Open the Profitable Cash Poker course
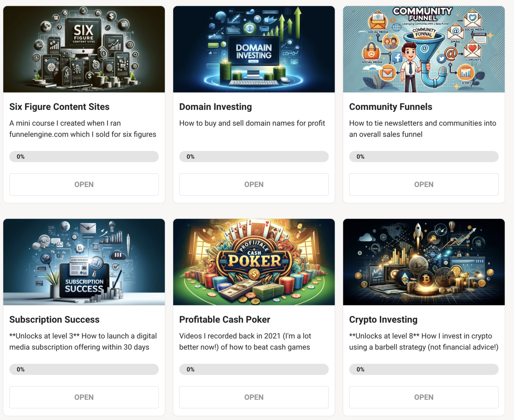 (254, 397)
